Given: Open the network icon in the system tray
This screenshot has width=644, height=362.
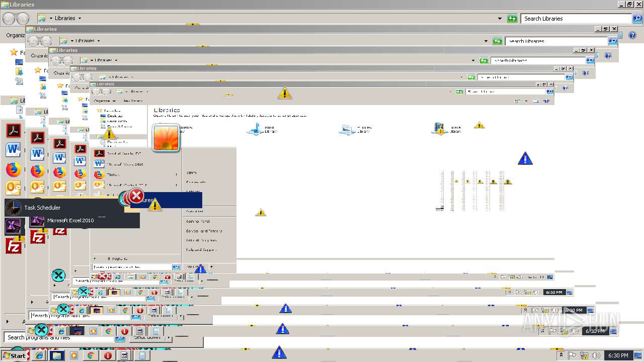Looking at the screenshot, I should click(x=584, y=355).
